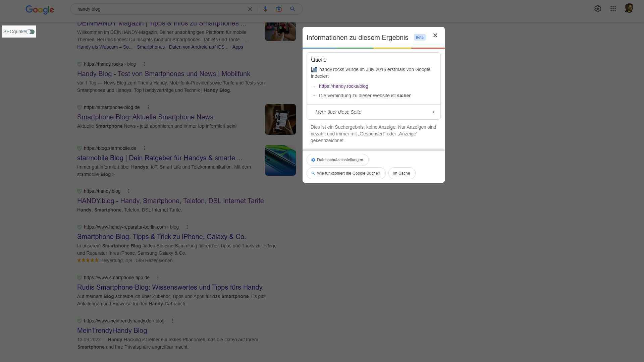Click shield icon beside handy.rocks URL
644x362 pixels.
click(79, 64)
